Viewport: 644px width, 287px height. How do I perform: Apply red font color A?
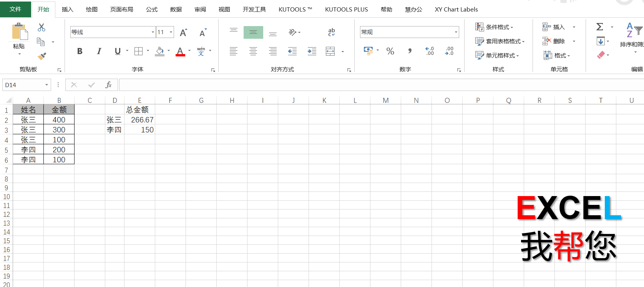coord(180,51)
